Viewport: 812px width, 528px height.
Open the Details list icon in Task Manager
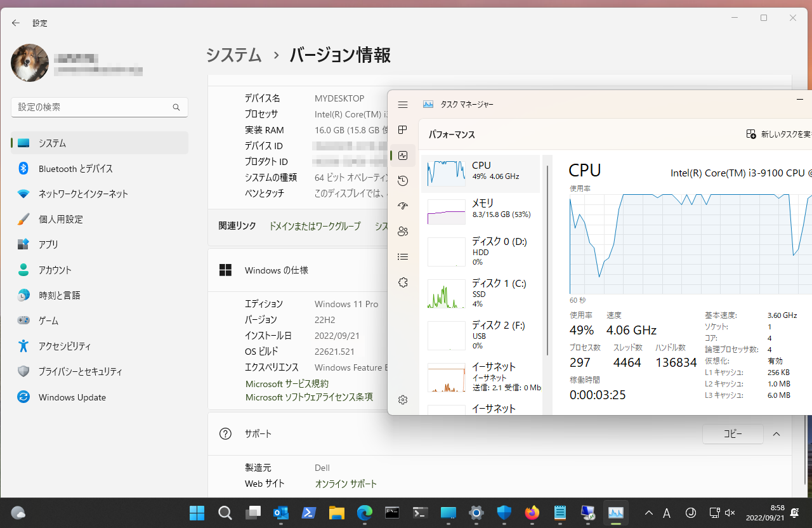(403, 257)
